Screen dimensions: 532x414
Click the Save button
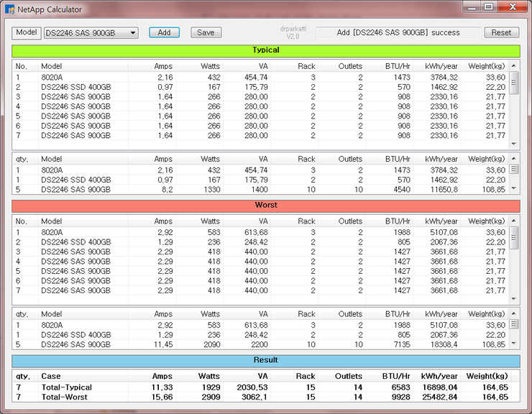[206, 32]
